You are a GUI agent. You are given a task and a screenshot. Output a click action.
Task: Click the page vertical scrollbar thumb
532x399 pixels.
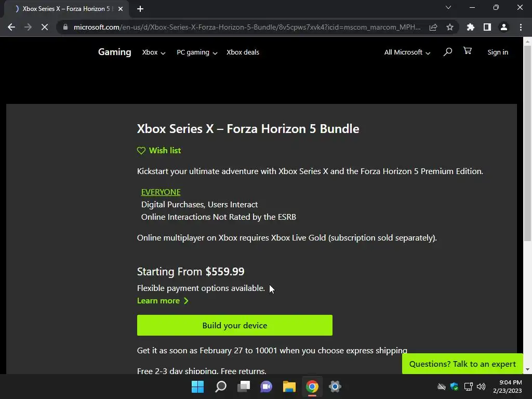click(527, 143)
